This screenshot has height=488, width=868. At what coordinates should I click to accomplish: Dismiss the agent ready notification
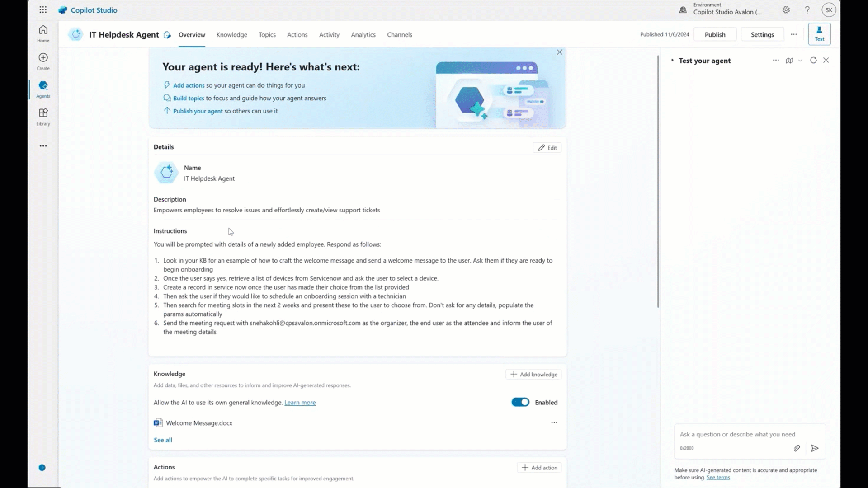tap(559, 52)
